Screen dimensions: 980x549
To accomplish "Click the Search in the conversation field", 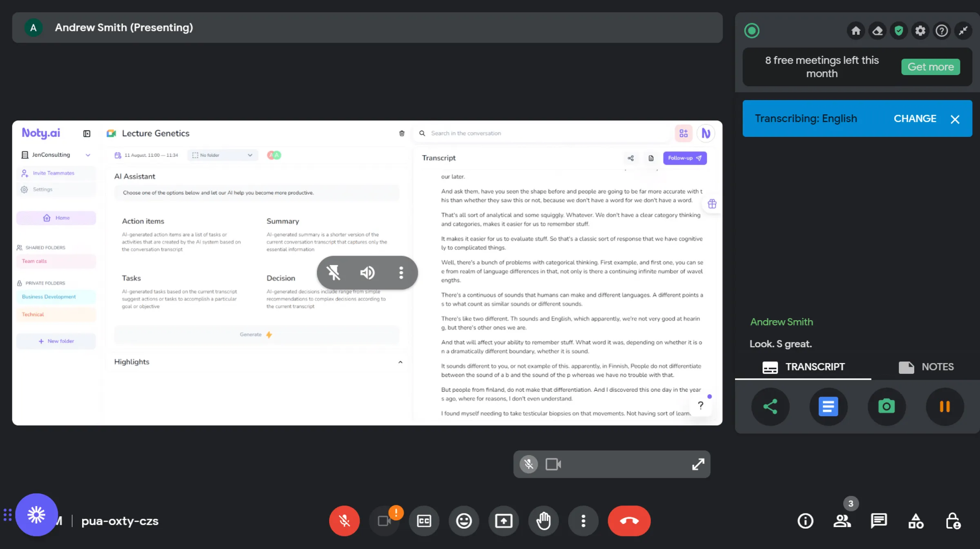I will pos(543,133).
